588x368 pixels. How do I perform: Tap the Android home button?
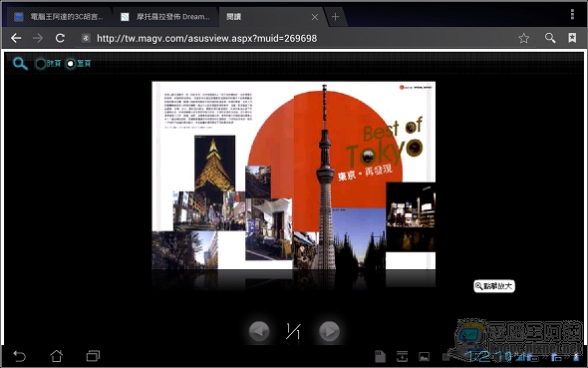pyautogui.click(x=57, y=356)
